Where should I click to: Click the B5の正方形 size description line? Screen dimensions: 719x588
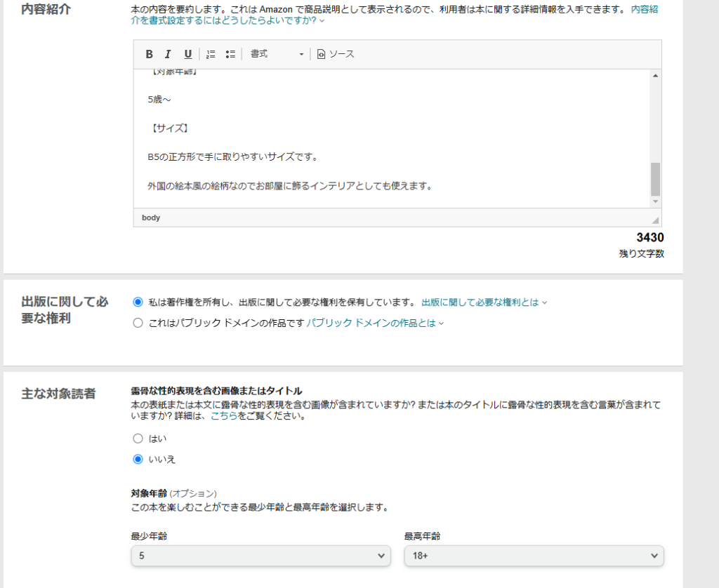coord(233,157)
